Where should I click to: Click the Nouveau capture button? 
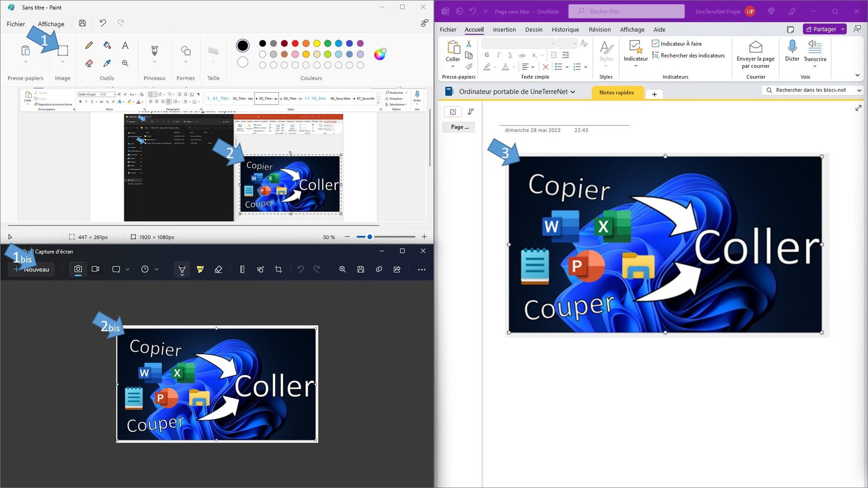pyautogui.click(x=31, y=269)
